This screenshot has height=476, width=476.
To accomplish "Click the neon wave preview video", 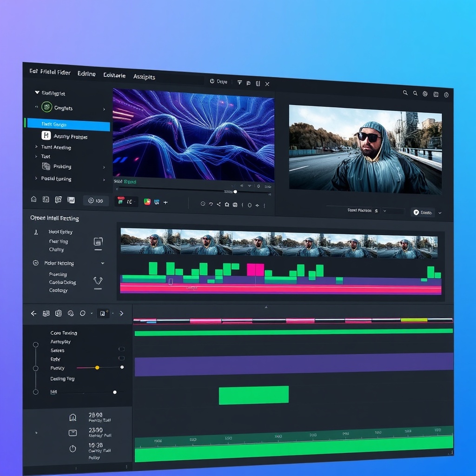I will click(x=194, y=135).
